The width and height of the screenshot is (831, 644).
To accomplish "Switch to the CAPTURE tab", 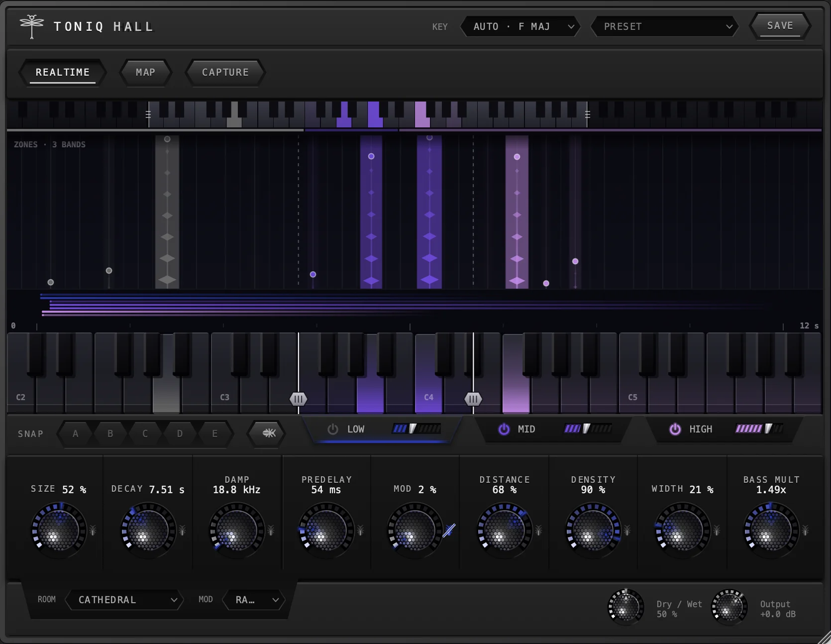I will click(x=225, y=73).
